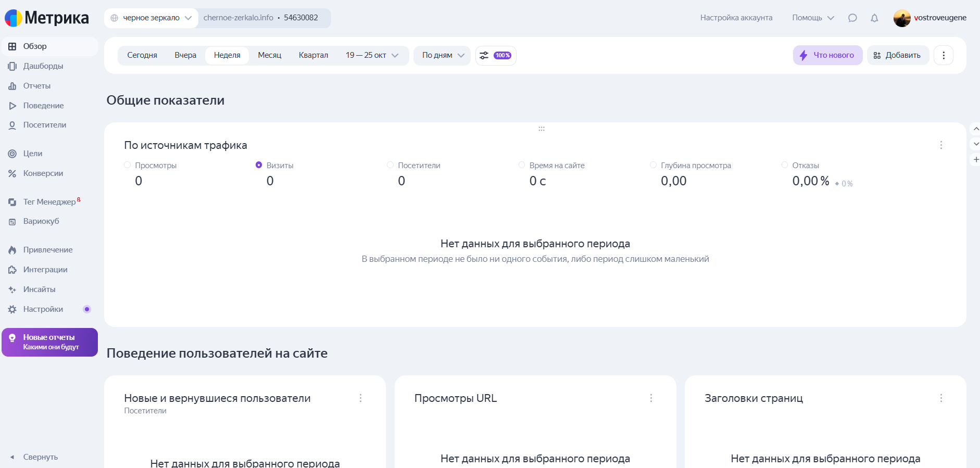The width and height of the screenshot is (980, 468).
Task: Select the Отказы metric radio button
Action: 784,165
